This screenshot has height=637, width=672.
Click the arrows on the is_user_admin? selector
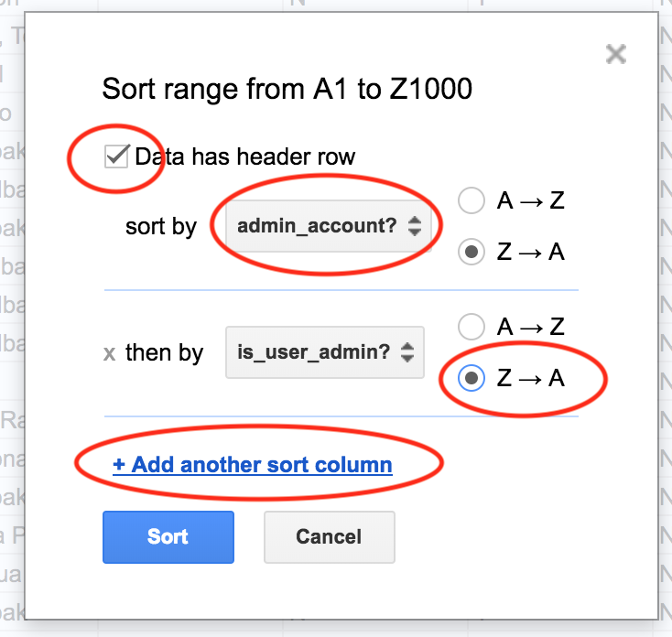(407, 352)
